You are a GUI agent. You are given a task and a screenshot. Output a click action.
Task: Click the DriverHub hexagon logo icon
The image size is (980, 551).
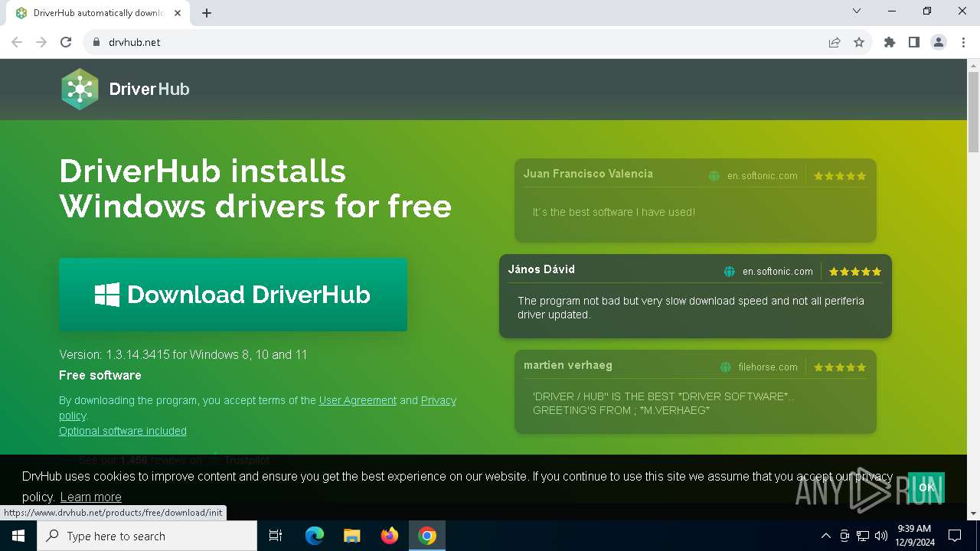pos(80,89)
